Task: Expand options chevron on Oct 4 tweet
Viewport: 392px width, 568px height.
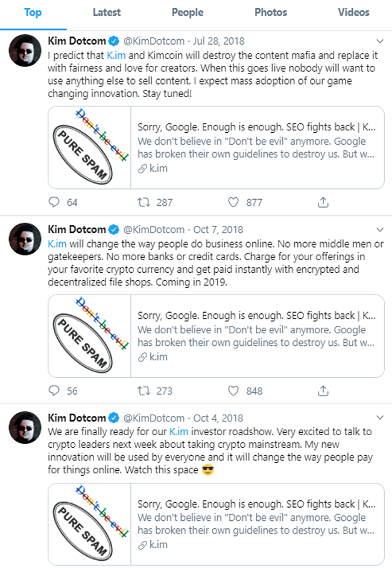Action: pos(380,417)
